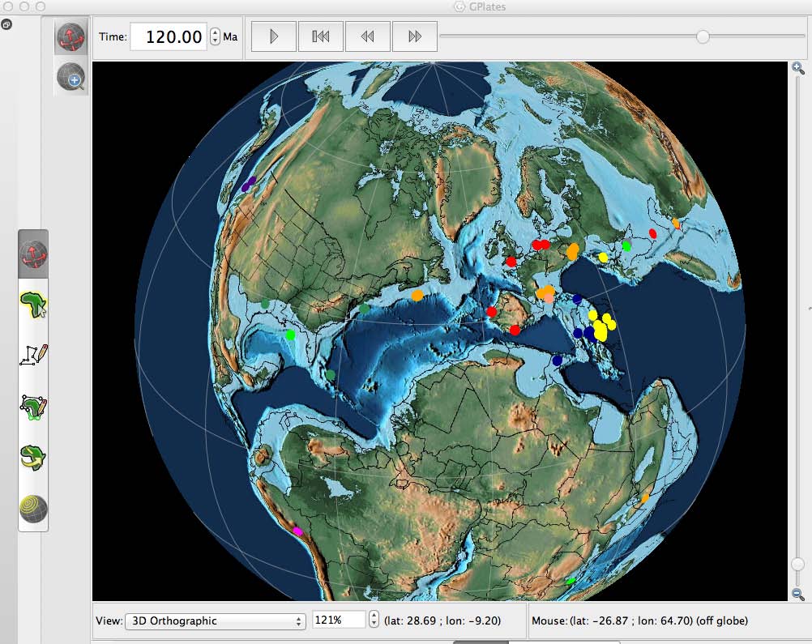This screenshot has width=812, height=644.
Task: Select the Zoom Globe magnifier tool
Action: 71,77
